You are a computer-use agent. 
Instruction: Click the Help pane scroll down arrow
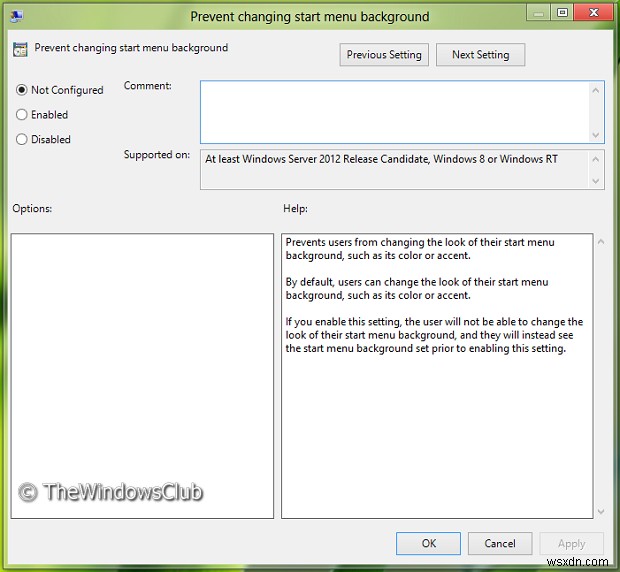point(601,512)
